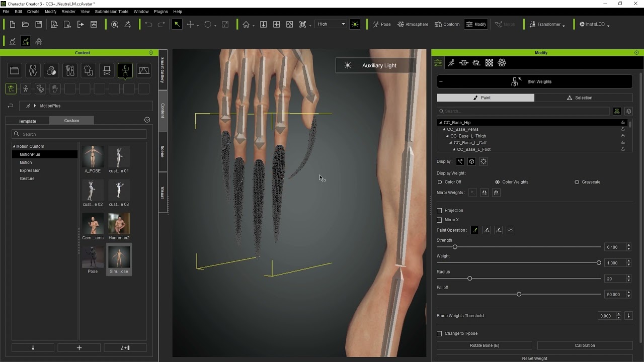Toggle the lock on the CC_Base_Hip row
The image size is (644, 362).
coord(623,123)
